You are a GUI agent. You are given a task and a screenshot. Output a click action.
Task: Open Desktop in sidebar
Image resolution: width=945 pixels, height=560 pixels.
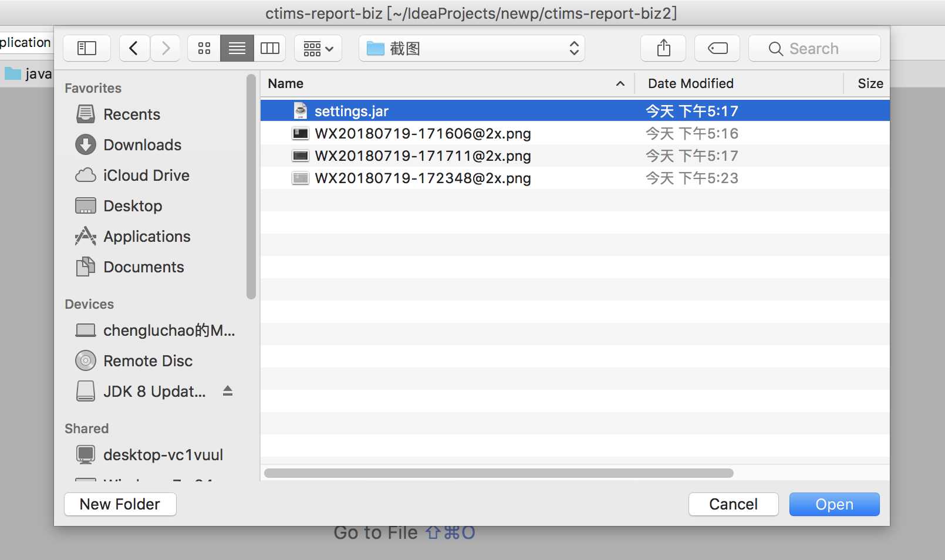click(x=133, y=205)
